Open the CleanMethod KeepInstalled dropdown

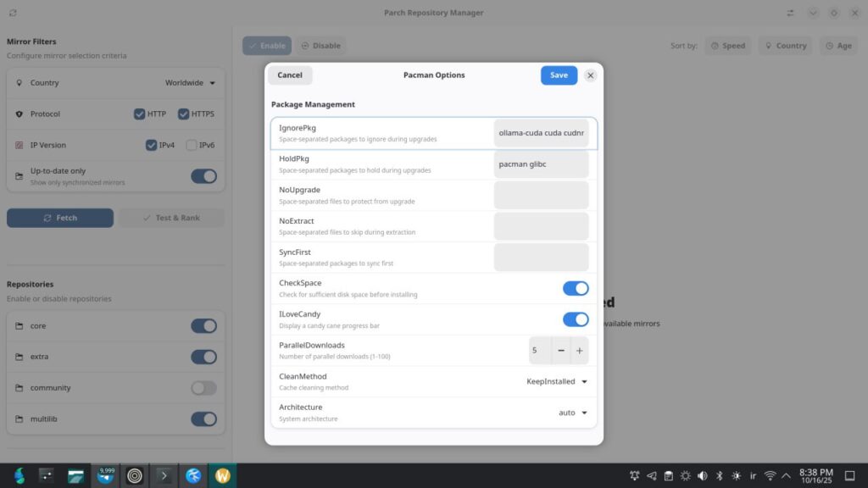point(557,381)
